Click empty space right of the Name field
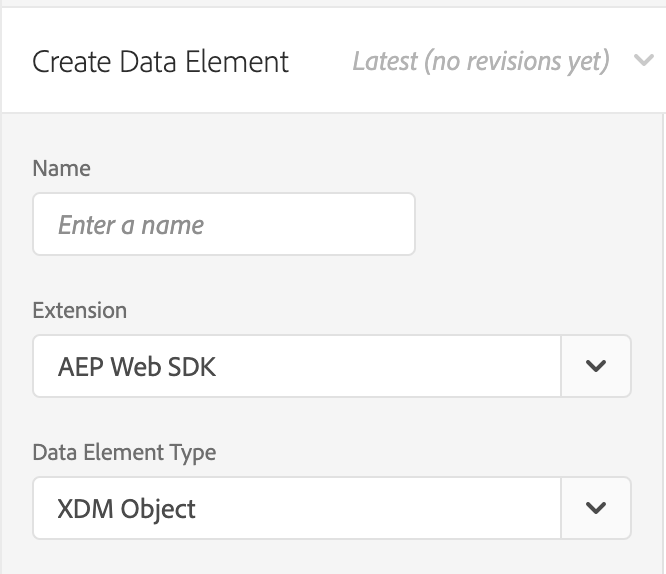 [530, 224]
